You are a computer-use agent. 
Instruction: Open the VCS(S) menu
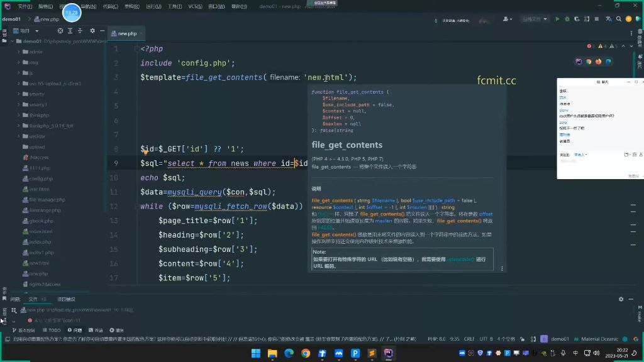pyautogui.click(x=195, y=6)
